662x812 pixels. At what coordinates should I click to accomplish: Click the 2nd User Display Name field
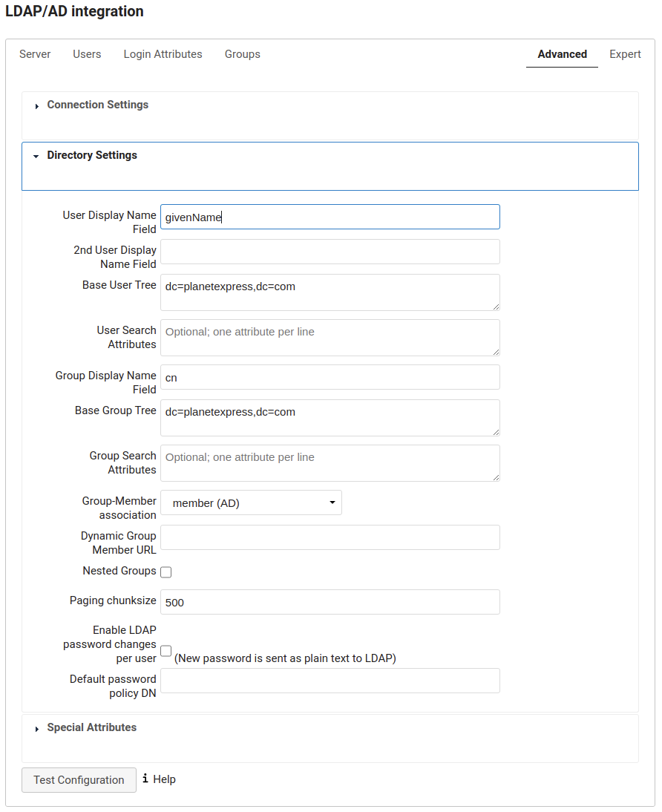330,252
